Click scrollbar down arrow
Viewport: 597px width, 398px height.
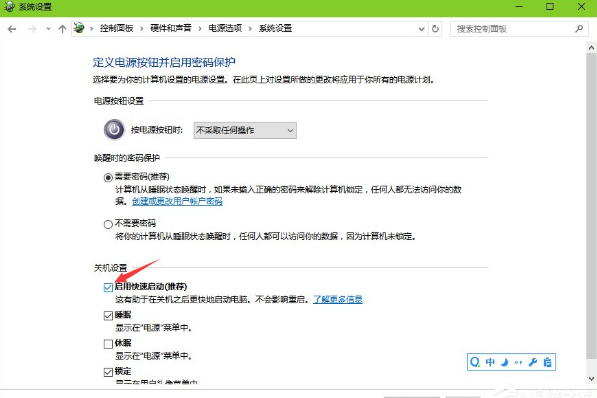[x=591, y=379]
